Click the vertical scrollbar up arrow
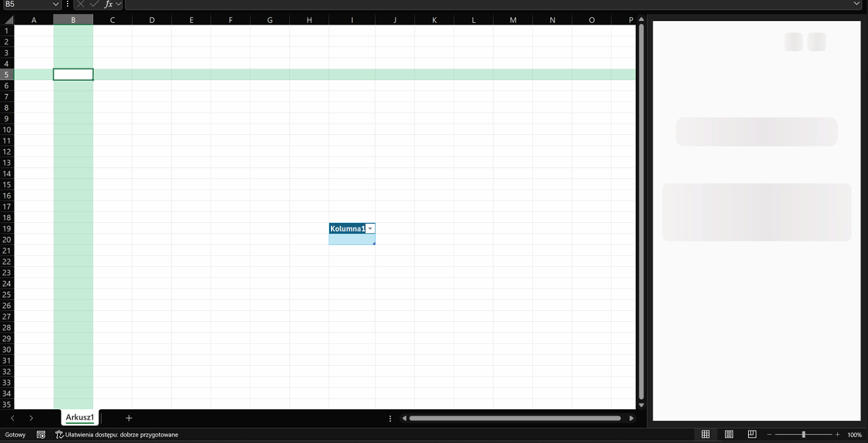This screenshot has width=868, height=443. pos(641,20)
